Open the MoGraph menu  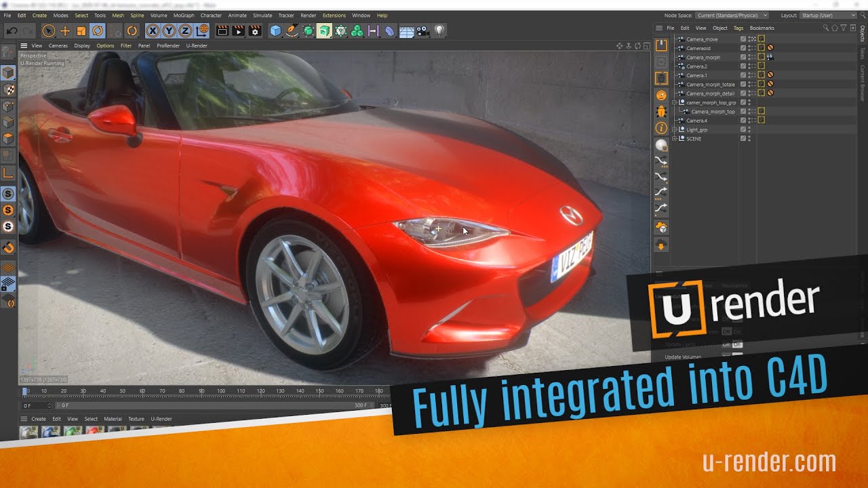point(183,15)
